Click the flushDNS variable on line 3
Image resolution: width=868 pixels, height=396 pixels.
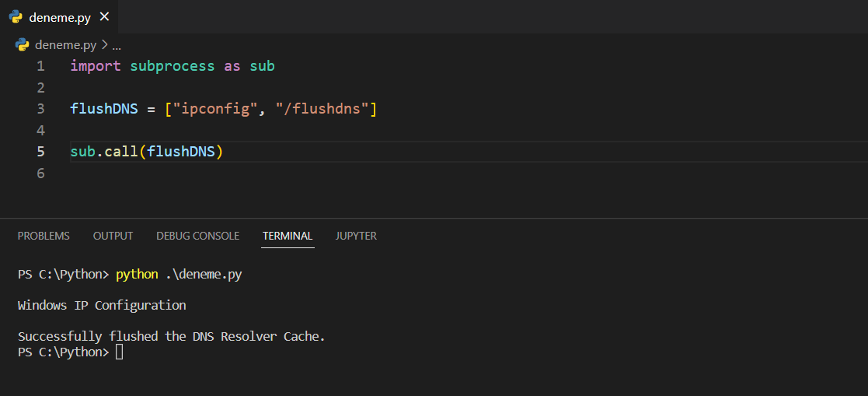point(103,109)
